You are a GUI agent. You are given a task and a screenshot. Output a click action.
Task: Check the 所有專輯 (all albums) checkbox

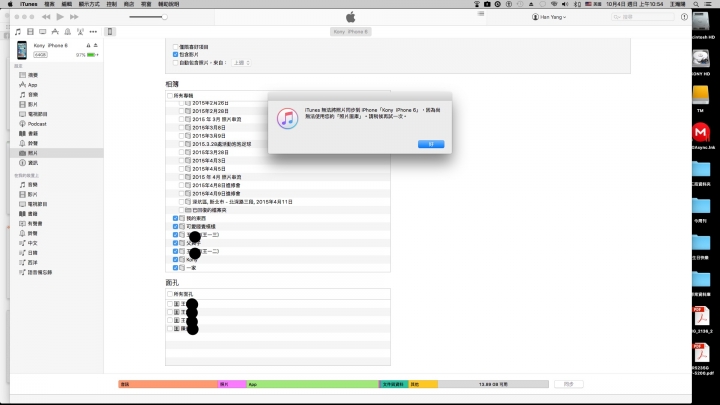[x=170, y=96]
